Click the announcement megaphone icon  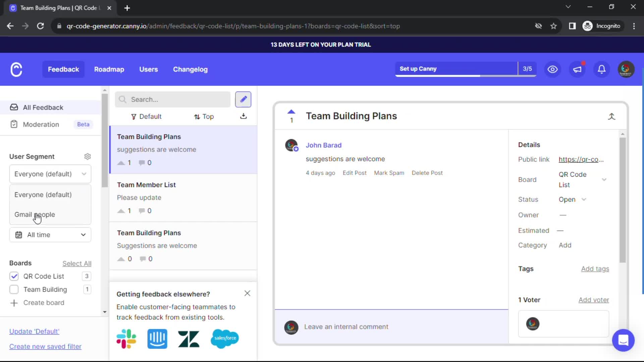578,68
